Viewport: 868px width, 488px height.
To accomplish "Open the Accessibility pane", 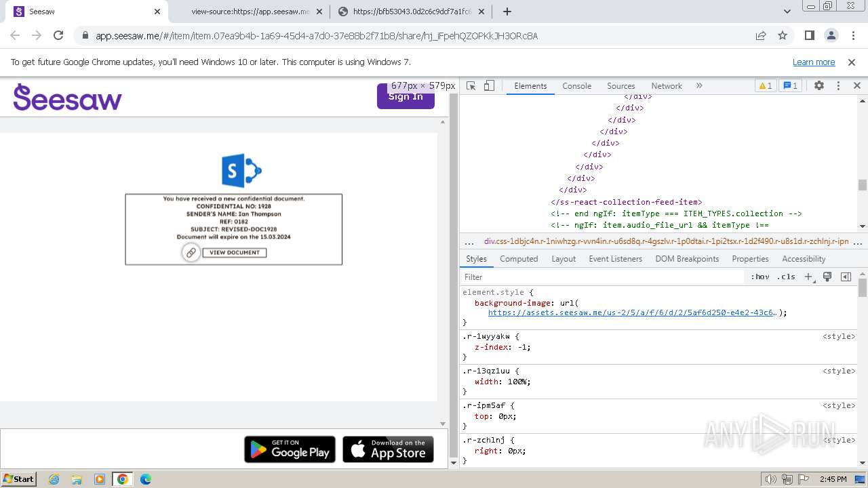I will 804,259.
